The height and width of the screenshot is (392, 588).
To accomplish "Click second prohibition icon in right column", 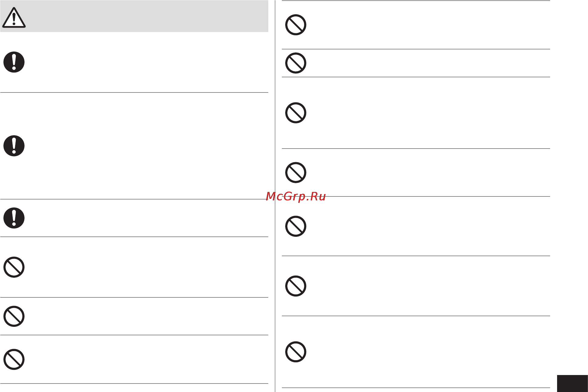I will [x=296, y=63].
